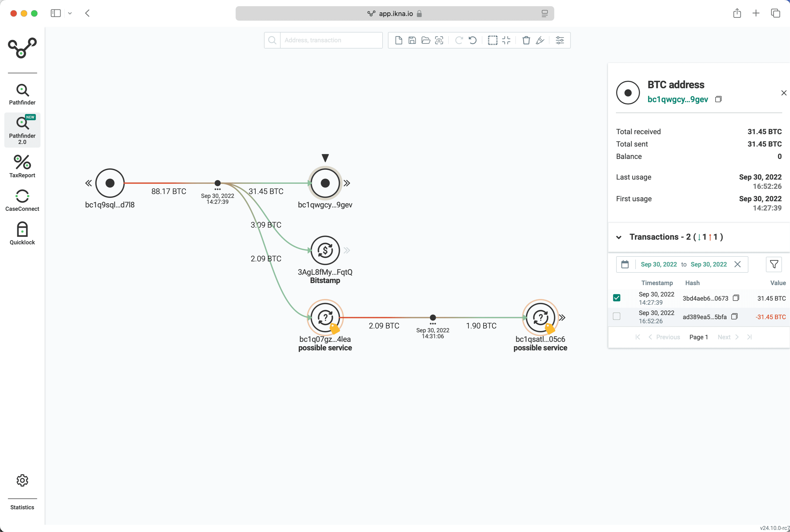Expand outgoing neighbors of bc1qwgcy...9gev node
This screenshot has height=532, width=790.
tap(347, 183)
